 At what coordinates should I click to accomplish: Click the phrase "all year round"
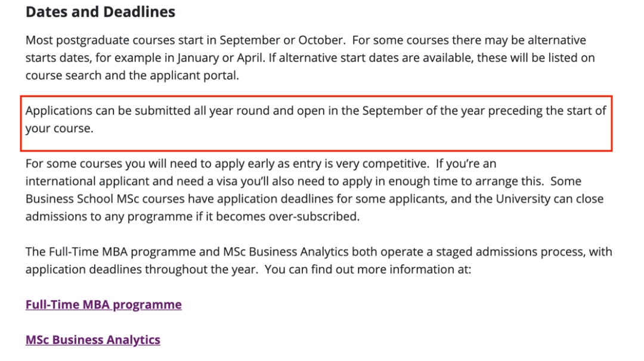click(x=231, y=110)
